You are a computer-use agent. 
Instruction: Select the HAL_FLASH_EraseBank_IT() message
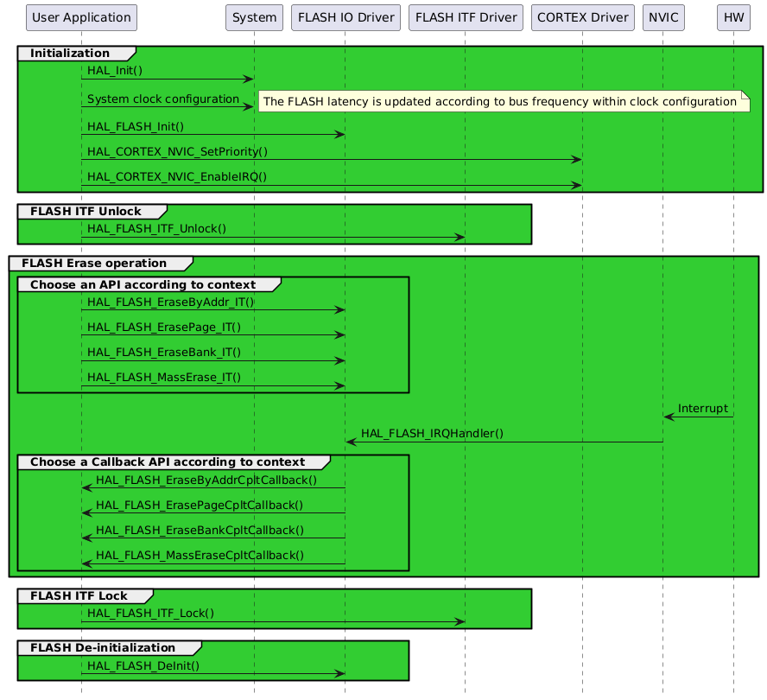tap(164, 353)
